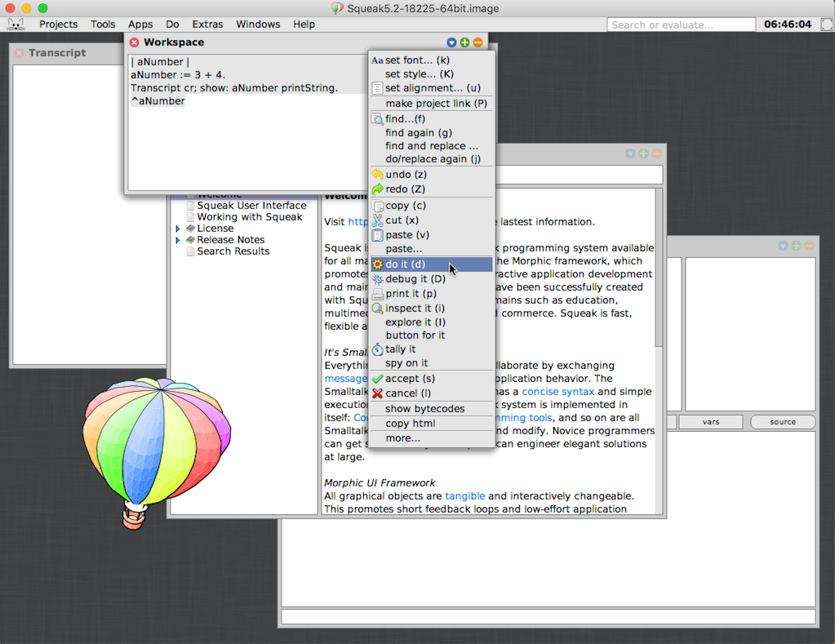This screenshot has height=644, width=835.
Task: Choose 'copy html' entry
Action: 431,424
